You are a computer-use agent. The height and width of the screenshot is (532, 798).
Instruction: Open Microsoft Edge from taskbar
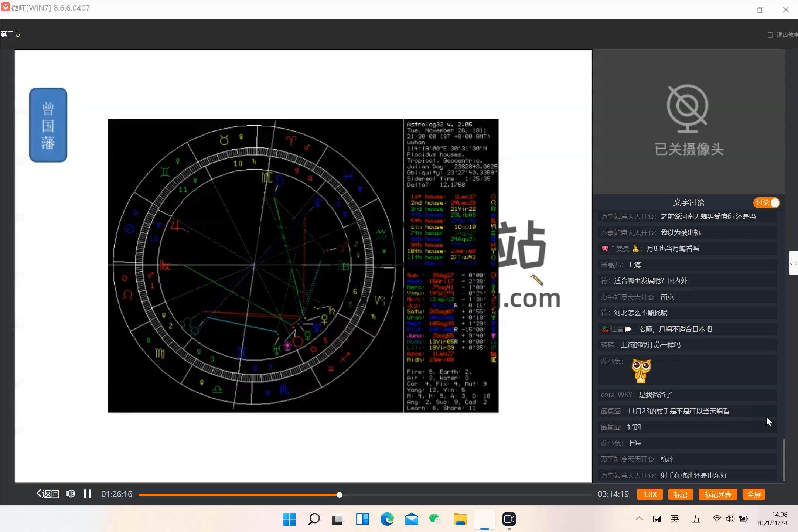pos(387,519)
